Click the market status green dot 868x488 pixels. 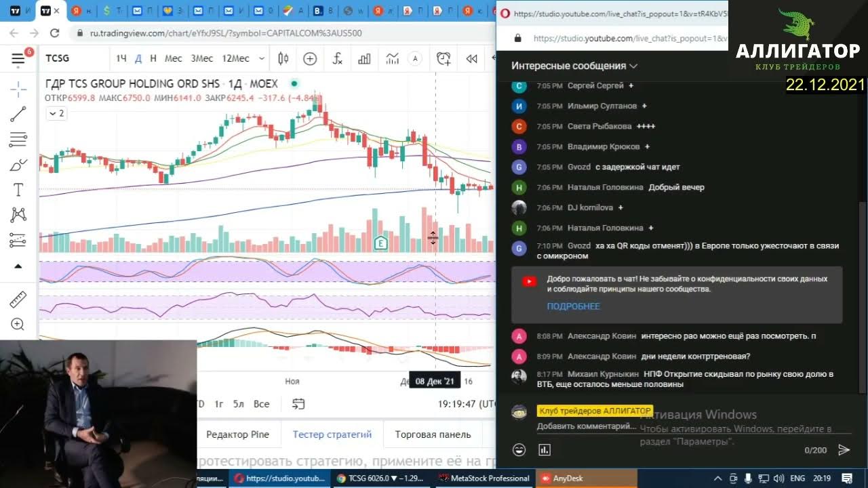point(294,84)
